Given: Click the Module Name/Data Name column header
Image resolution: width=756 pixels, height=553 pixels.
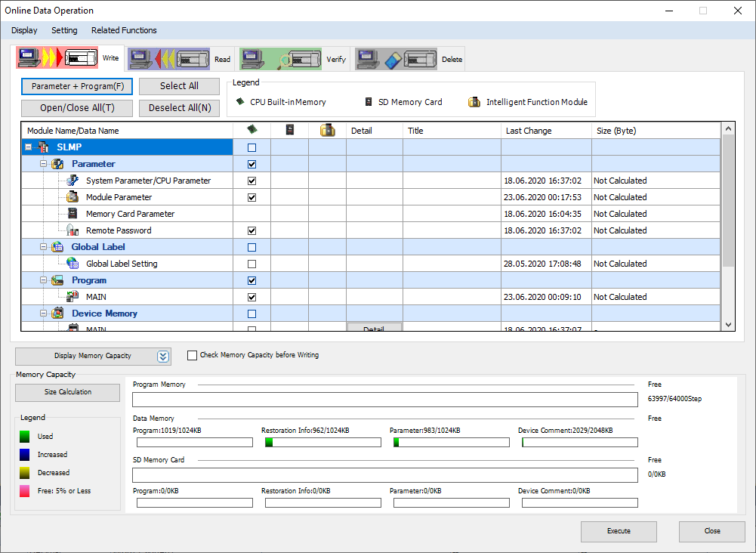Looking at the screenshot, I should (128, 131).
